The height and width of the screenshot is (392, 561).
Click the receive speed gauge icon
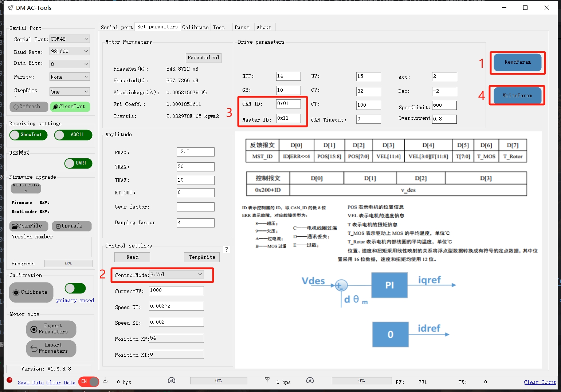172,380
